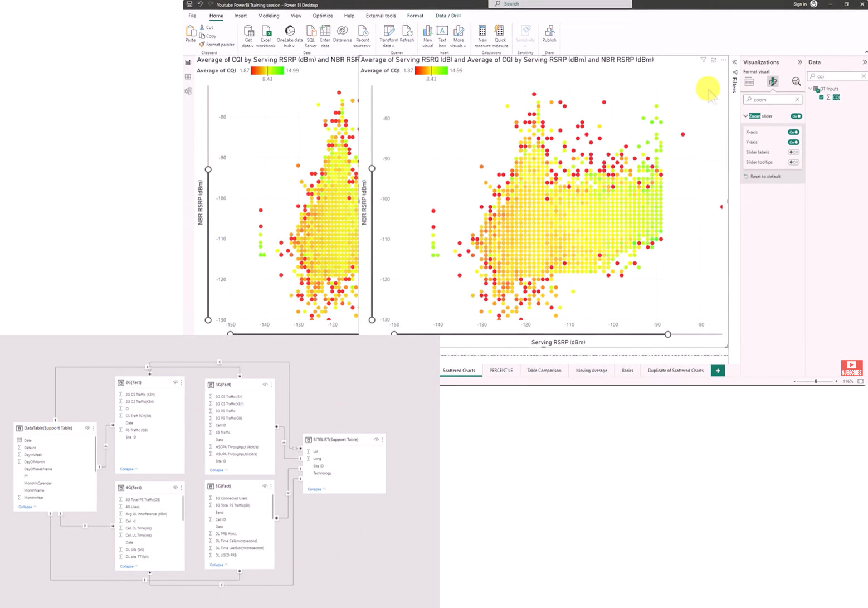Click the YouTube Subscribe icon
The image size is (868, 608).
coord(851,368)
